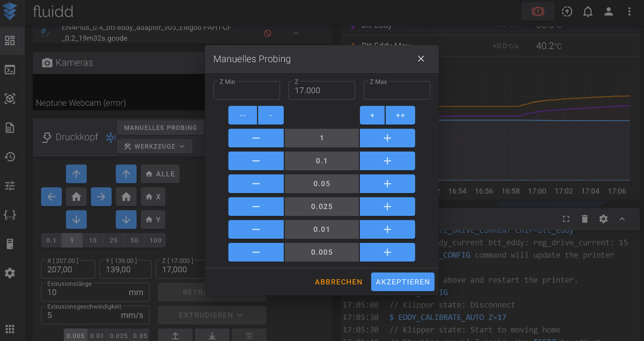Screen dimensions: 644x341
Task: Open the notifications bell
Action: pyautogui.click(x=588, y=12)
